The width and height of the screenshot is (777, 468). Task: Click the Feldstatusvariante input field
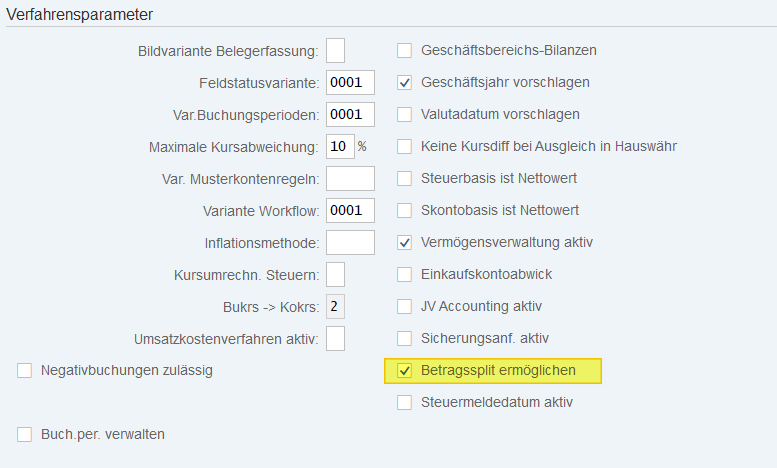pyautogui.click(x=350, y=82)
